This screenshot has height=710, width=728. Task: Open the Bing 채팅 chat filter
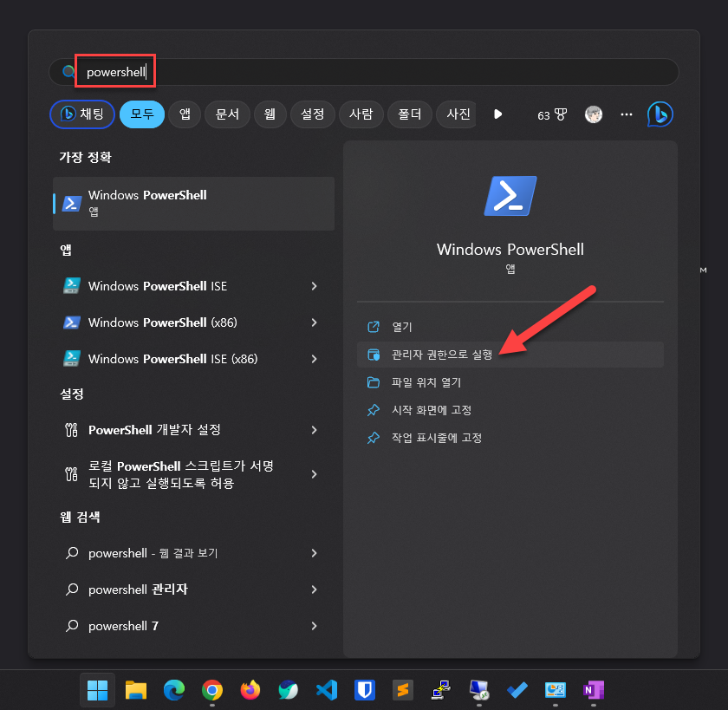coord(82,114)
